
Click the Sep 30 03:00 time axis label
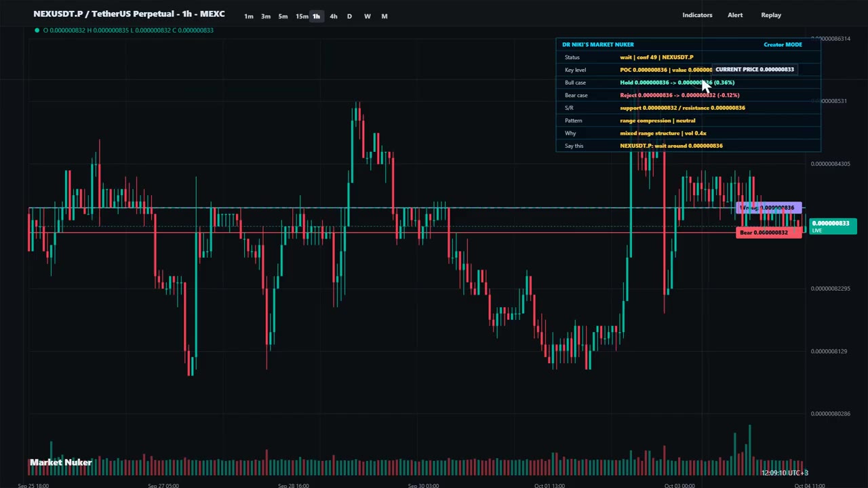[x=423, y=485]
